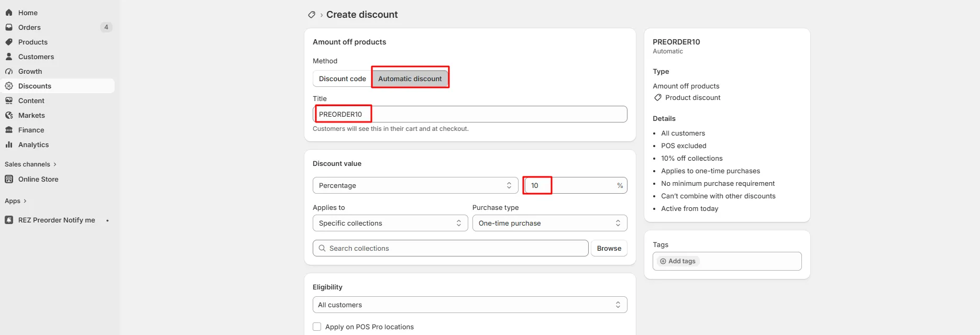Click the Online Store icon

9,179
